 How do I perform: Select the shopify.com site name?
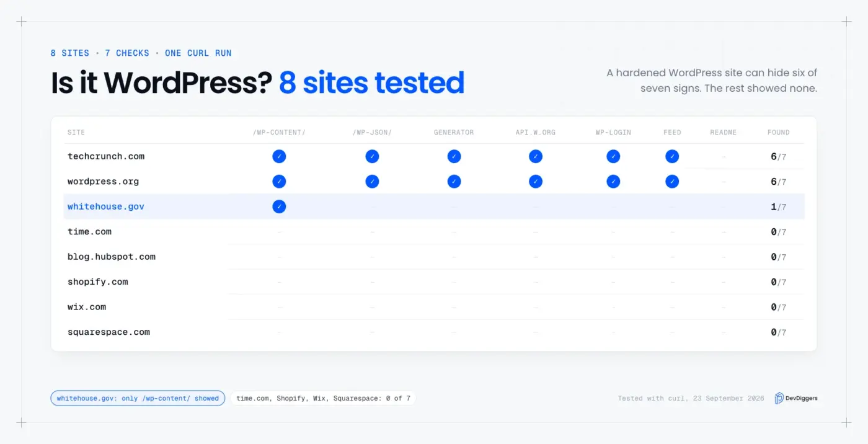point(98,282)
